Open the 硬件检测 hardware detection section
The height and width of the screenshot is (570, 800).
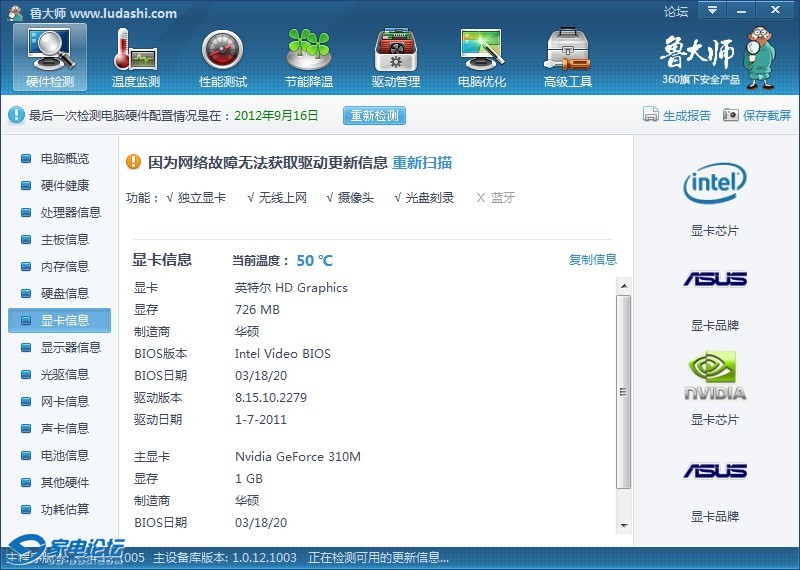pyautogui.click(x=50, y=57)
